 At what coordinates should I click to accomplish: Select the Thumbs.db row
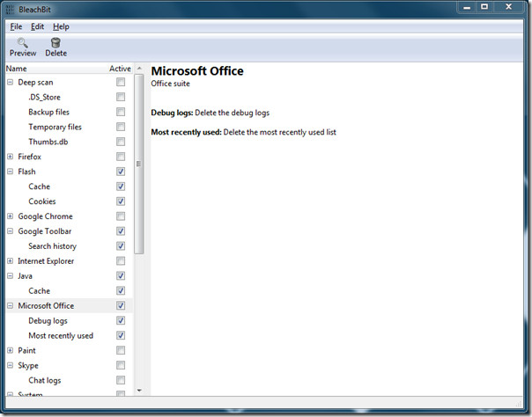tap(70, 142)
